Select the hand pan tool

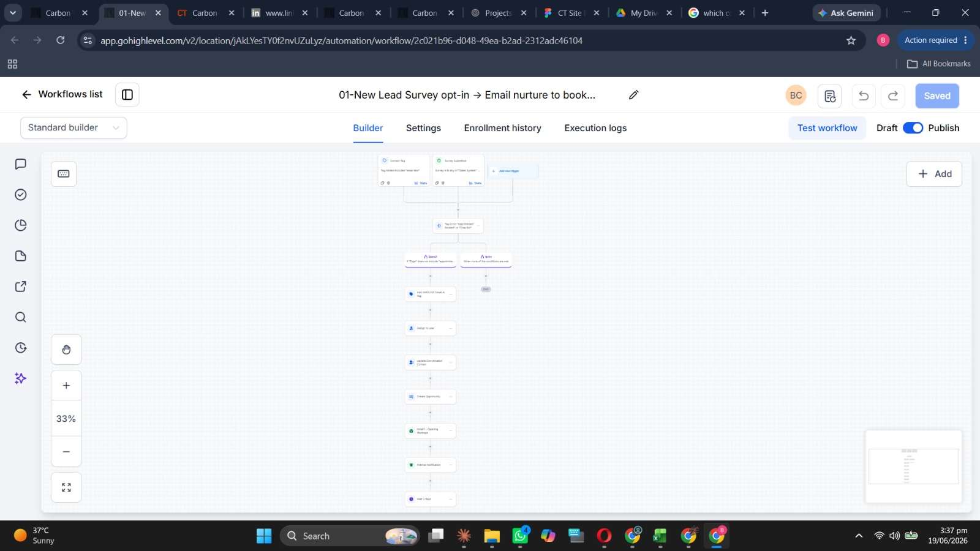click(x=66, y=350)
